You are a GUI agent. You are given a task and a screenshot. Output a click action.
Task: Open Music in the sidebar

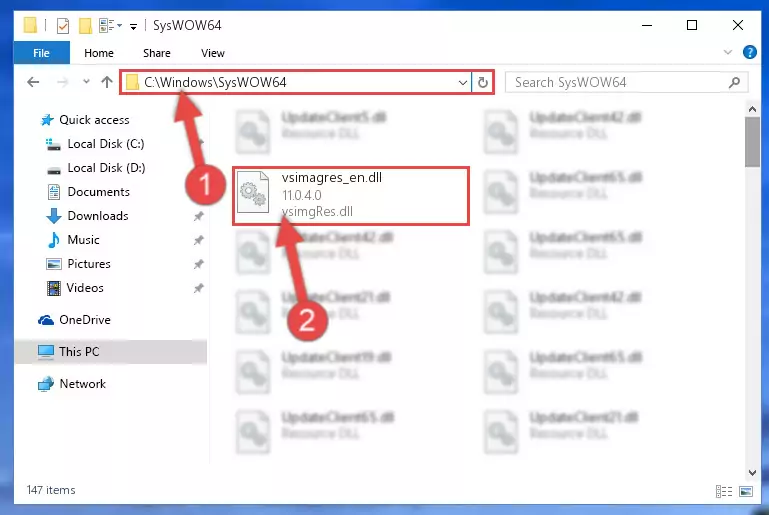(x=83, y=240)
